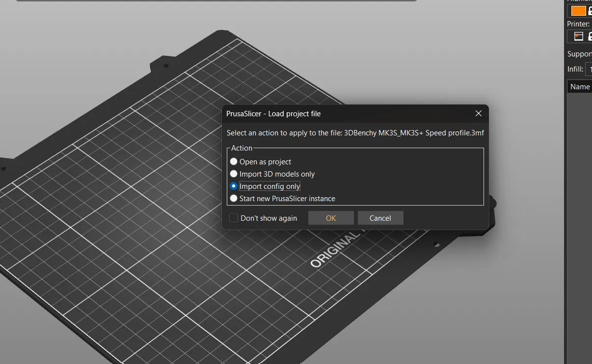The height and width of the screenshot is (364, 592).
Task: Click the Printer: label in sidebar
Action: [578, 24]
